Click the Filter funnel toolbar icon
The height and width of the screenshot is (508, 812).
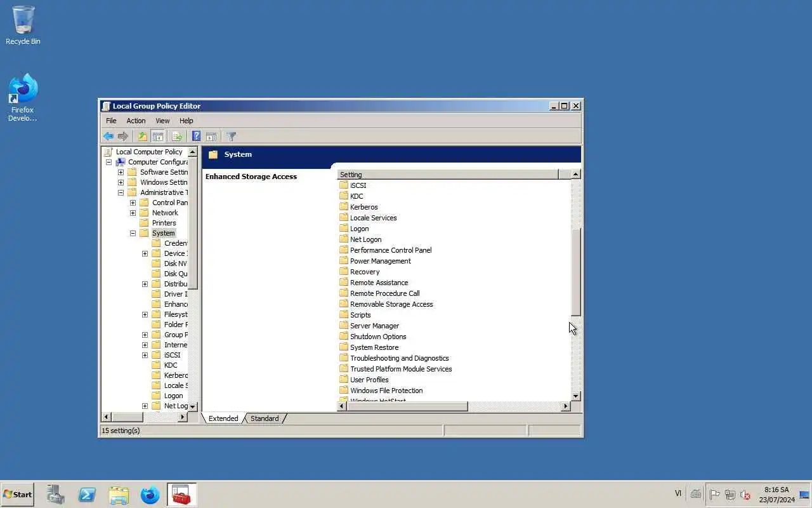point(231,137)
